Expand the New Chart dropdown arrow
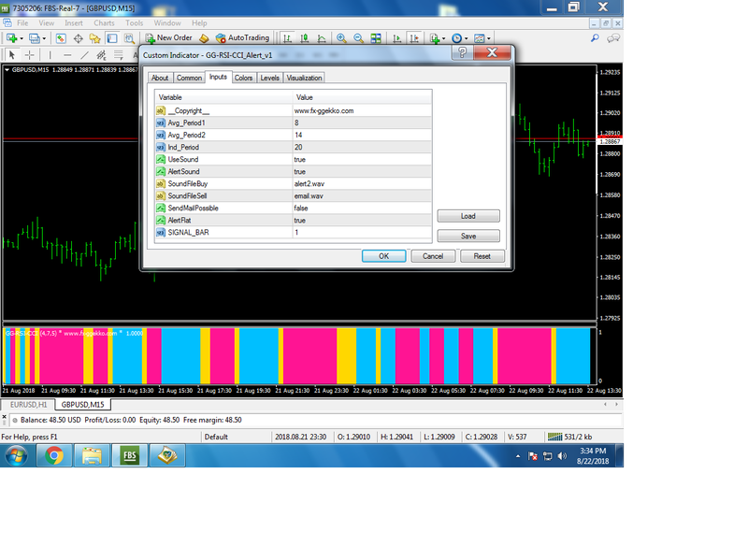This screenshot has width=748, height=560. pos(22,38)
